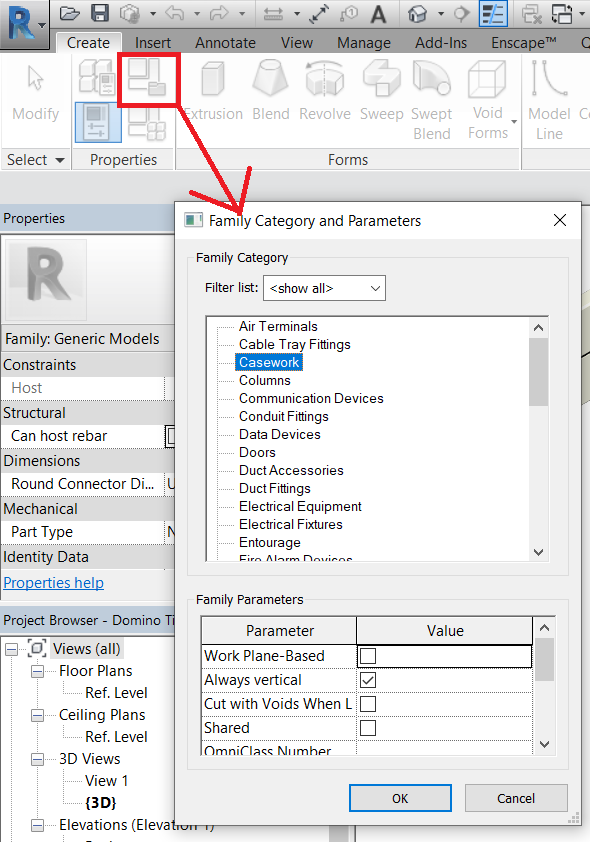Screen dimensions: 590x842
Task: Check the Cut with Voids When Loaded box
Action: click(368, 703)
